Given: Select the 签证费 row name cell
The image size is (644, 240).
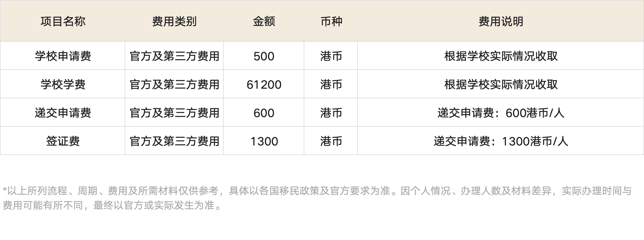Looking at the screenshot, I should tap(63, 141).
